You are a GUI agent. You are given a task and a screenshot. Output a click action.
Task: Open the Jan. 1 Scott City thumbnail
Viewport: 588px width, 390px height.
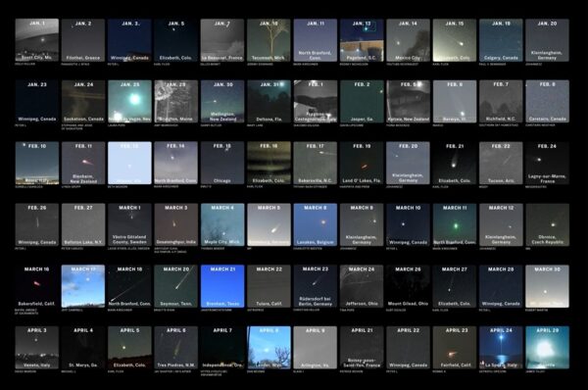tap(37, 40)
